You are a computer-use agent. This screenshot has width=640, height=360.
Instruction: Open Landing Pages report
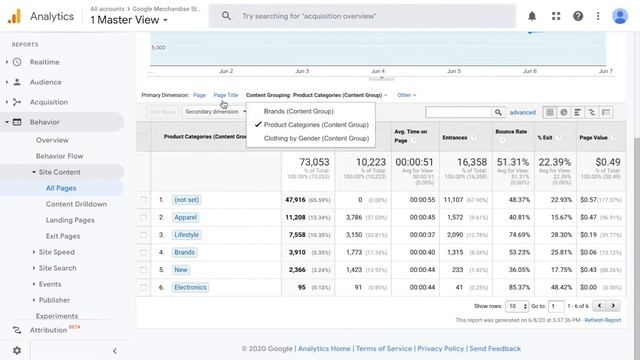(70, 220)
